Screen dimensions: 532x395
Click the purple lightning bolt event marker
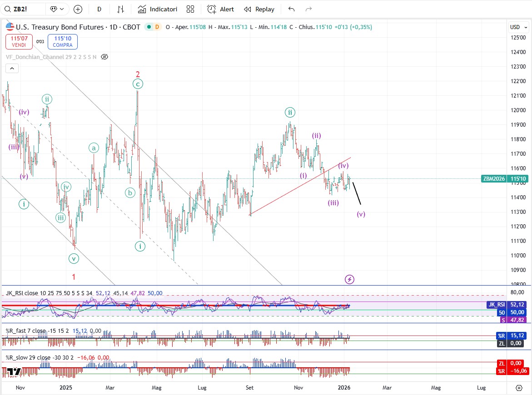point(349,279)
